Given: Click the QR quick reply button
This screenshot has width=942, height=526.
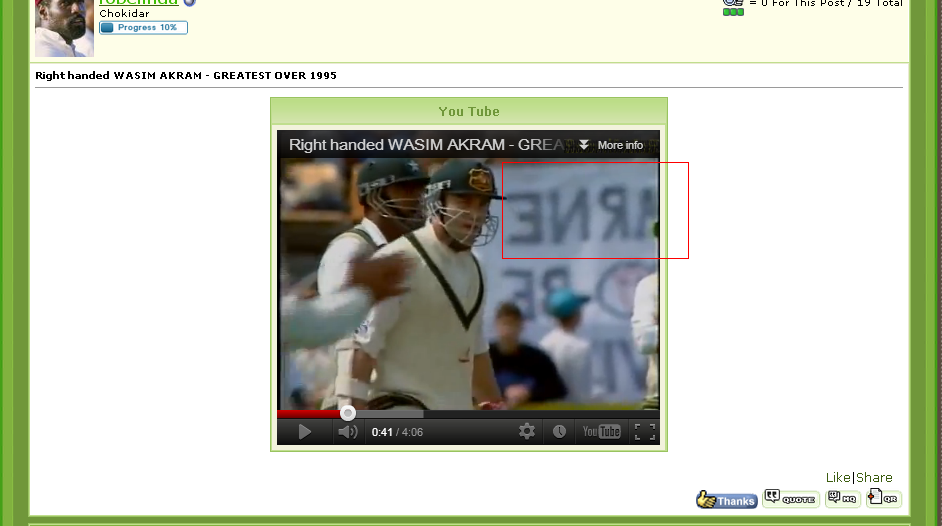Looking at the screenshot, I should tap(883, 498).
